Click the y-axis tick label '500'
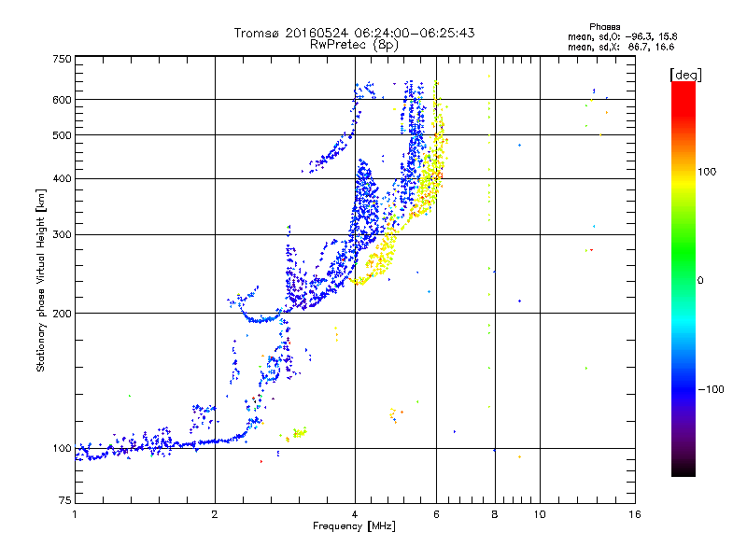Viewport: 747px width, 560px height. coord(62,134)
